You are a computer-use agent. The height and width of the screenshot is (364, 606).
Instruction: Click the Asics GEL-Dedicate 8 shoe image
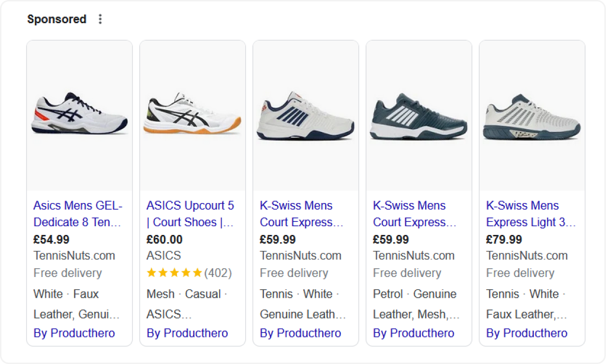click(79, 116)
